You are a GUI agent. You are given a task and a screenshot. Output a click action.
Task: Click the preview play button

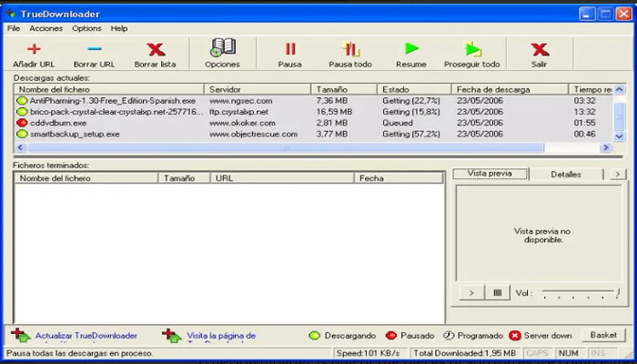point(471,293)
